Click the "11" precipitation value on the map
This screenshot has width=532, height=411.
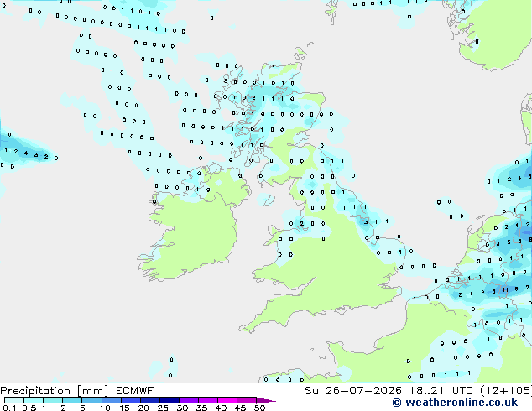pyautogui.click(x=505, y=290)
